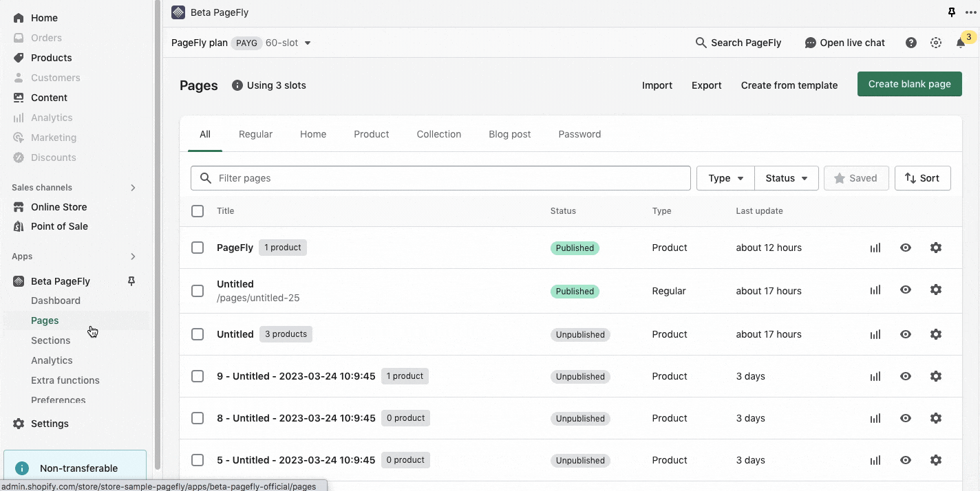
Task: Switch to the Product tab
Action: [x=372, y=134]
